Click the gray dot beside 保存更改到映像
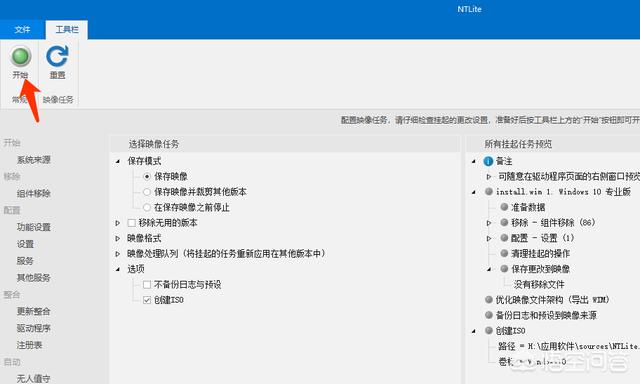 (x=504, y=269)
